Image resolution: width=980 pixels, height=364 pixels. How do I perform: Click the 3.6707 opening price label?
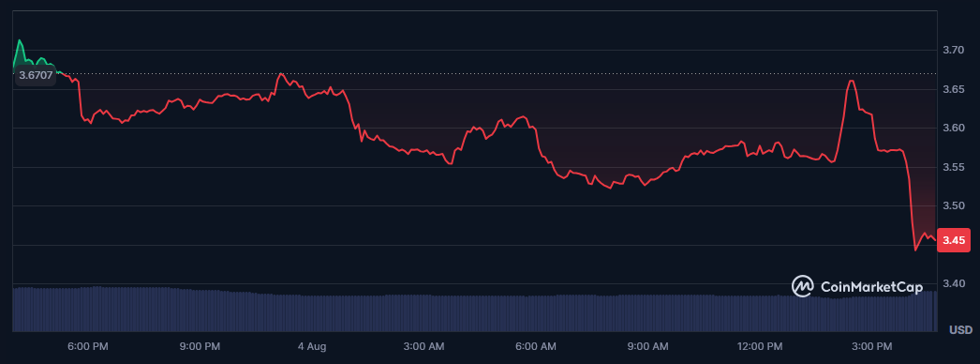pos(35,75)
